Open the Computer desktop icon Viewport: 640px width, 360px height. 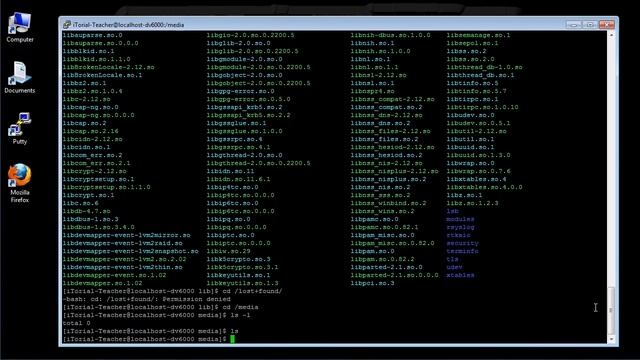coord(20,27)
